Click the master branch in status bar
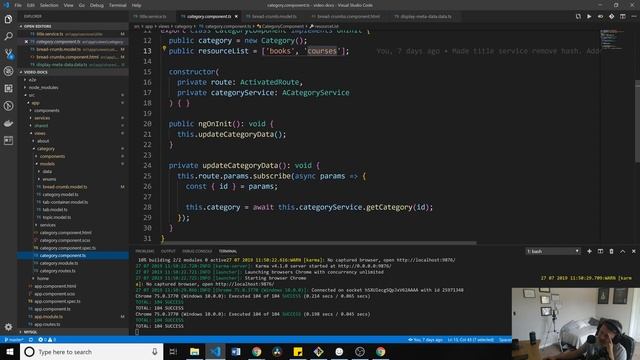Screen dimensions: 640x360 (x=13, y=340)
